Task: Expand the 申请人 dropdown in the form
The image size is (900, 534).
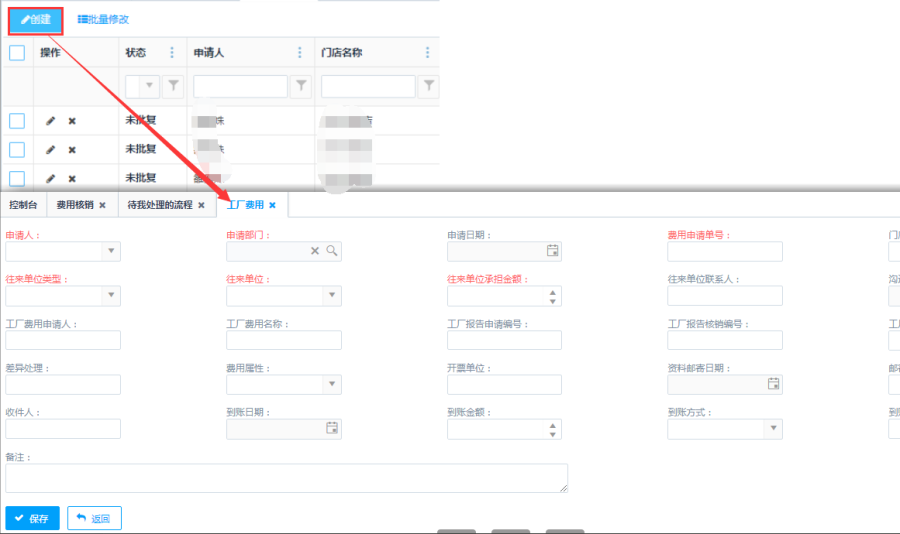Action: 111,251
